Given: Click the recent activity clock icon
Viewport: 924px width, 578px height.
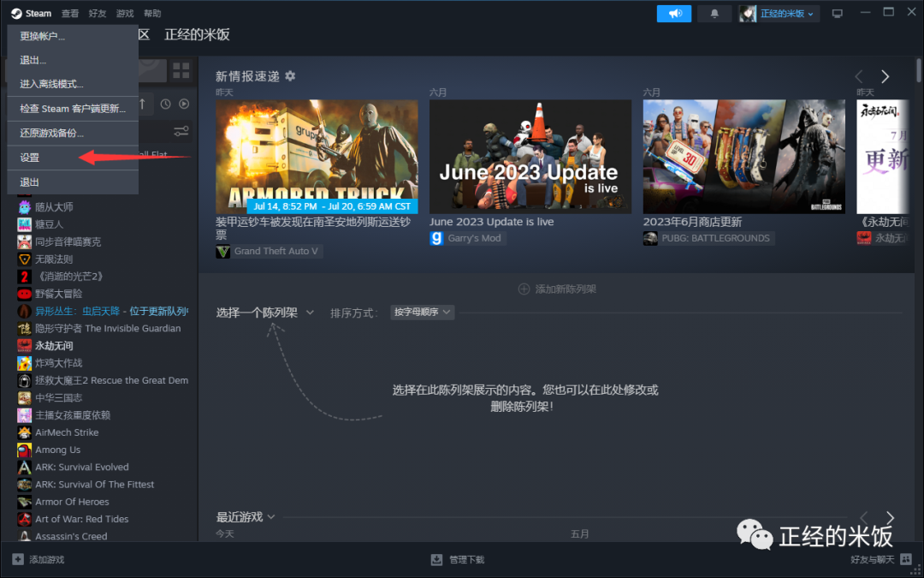Looking at the screenshot, I should click(166, 104).
